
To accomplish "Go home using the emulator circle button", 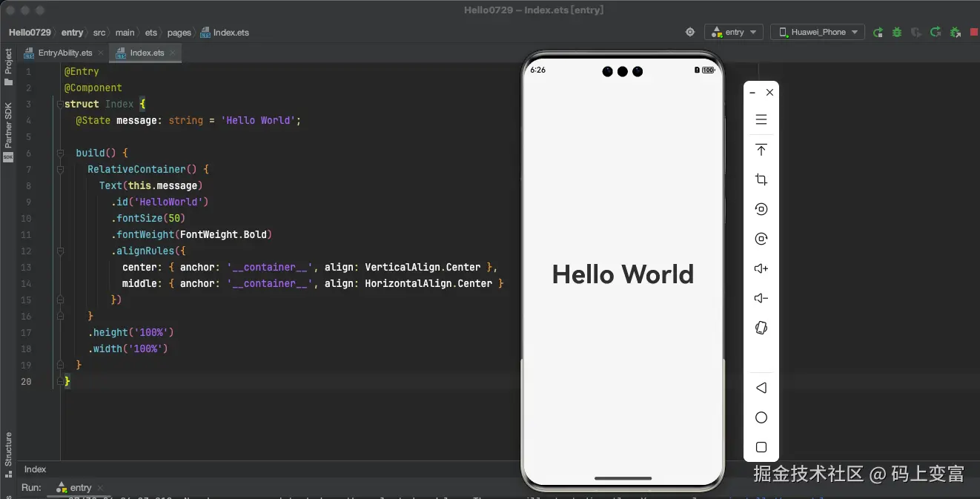I will point(761,417).
